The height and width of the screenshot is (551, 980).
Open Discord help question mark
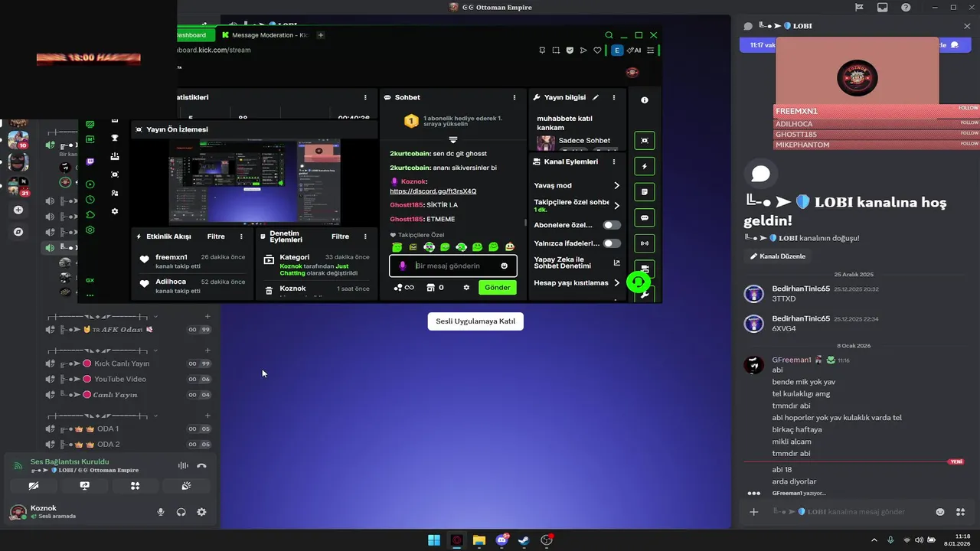point(906,8)
